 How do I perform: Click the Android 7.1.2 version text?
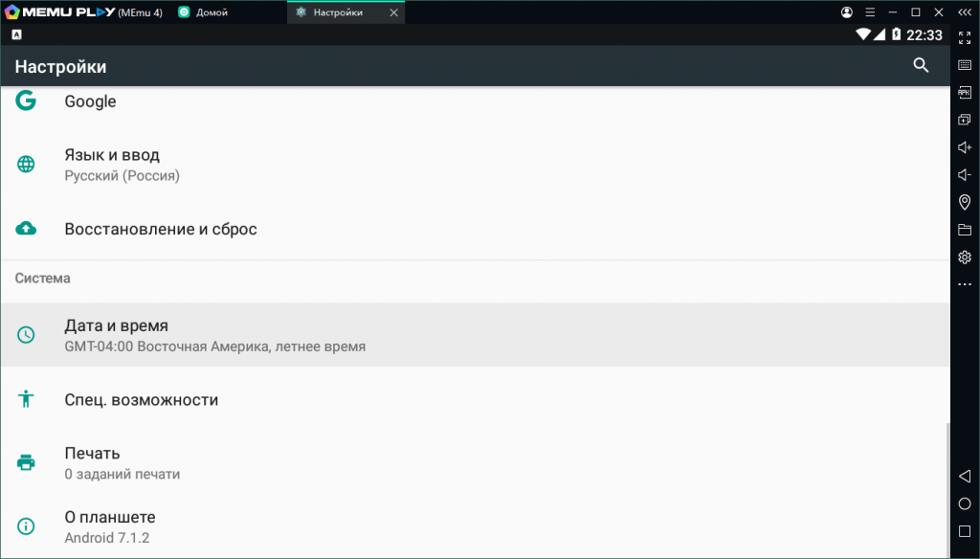point(107,538)
